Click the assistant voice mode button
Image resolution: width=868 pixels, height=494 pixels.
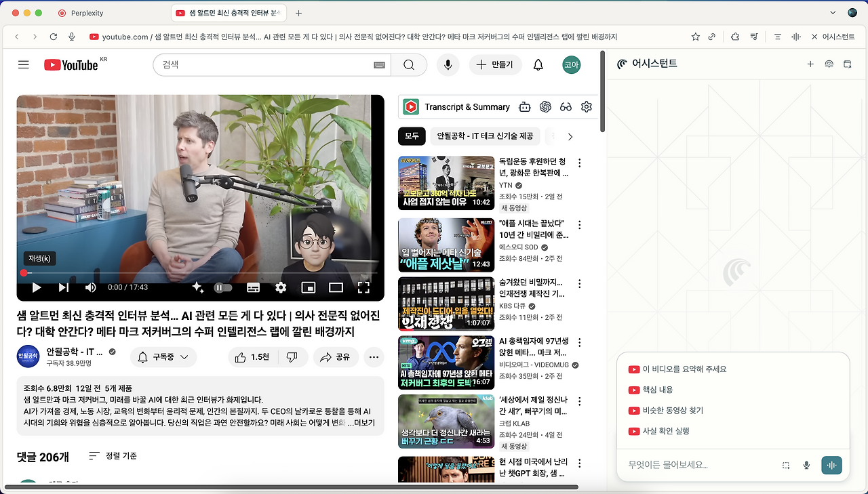pos(831,465)
